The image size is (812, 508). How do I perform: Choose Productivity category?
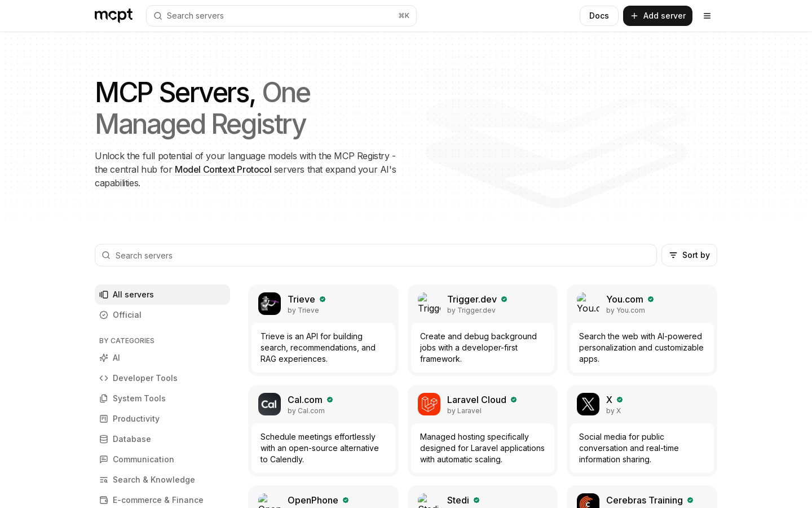[162, 419]
